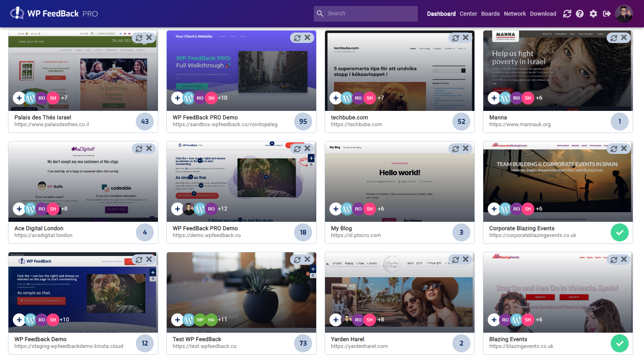644x360 pixels.
Task: Open the help question mark icon
Action: [x=580, y=14]
